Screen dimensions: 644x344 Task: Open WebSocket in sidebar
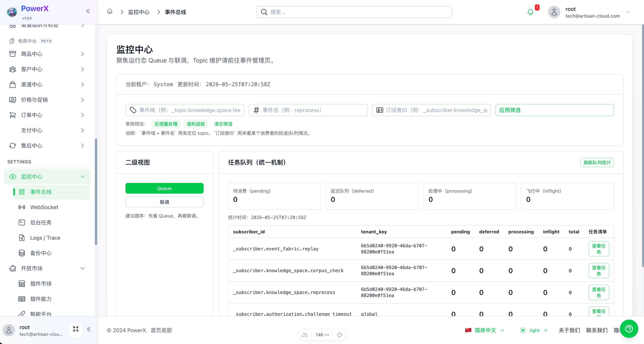(52, 207)
